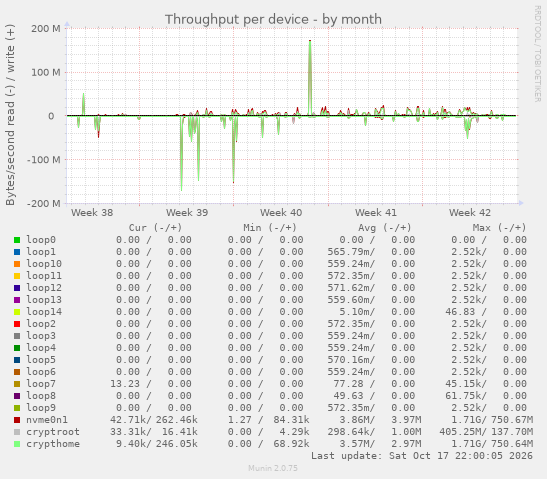Select the loop11 legend label
The height and width of the screenshot is (479, 547).
click(x=44, y=276)
